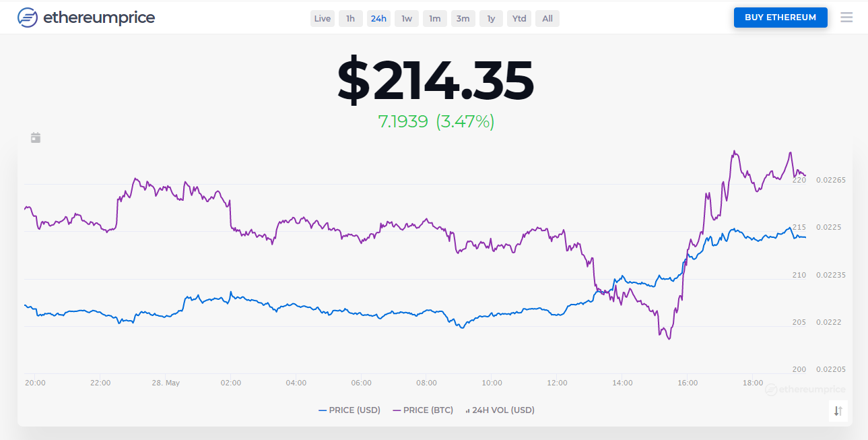Screen dimensions: 868x440
Task: Select the All time range
Action: pos(547,18)
